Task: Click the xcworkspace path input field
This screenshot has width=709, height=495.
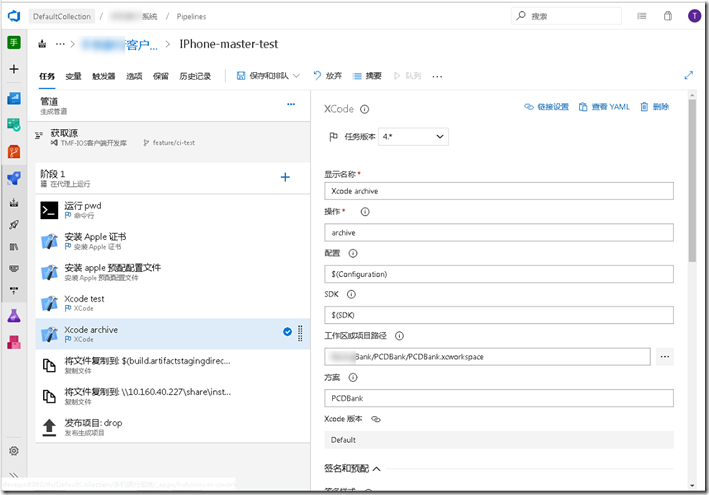Action: 487,357
